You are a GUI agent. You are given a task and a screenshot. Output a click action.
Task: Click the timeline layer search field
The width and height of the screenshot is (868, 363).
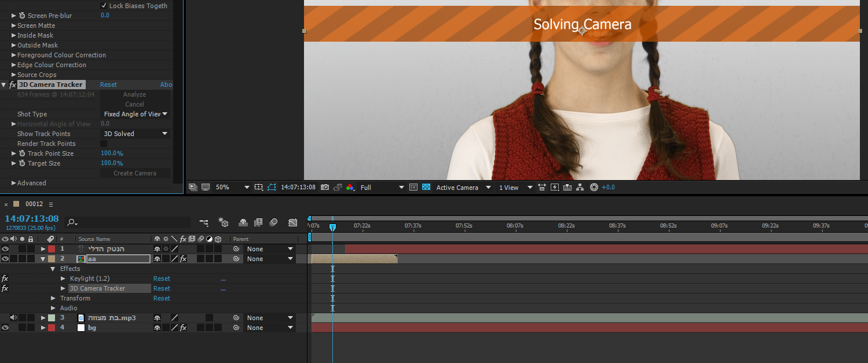tap(130, 222)
